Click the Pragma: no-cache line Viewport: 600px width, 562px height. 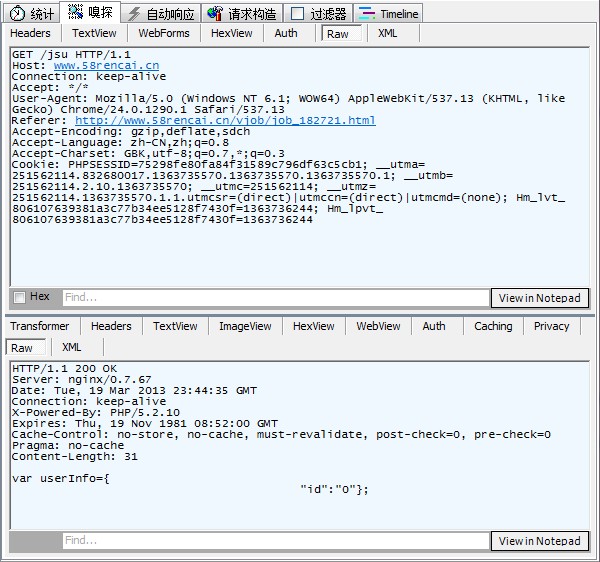(68, 446)
